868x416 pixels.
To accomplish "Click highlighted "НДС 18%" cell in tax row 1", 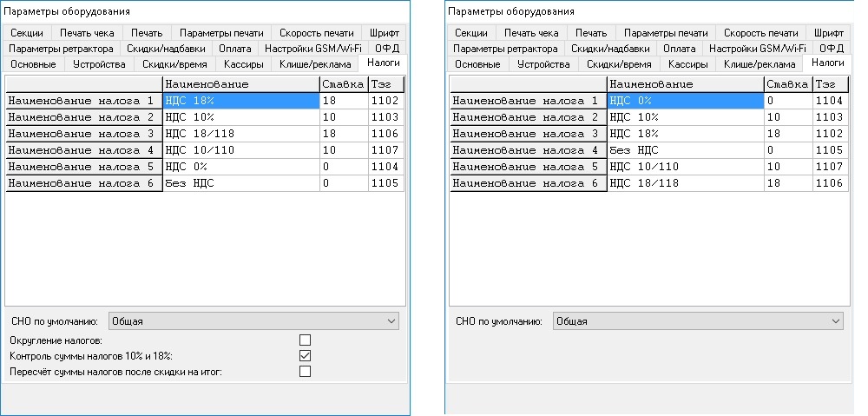I will point(240,101).
